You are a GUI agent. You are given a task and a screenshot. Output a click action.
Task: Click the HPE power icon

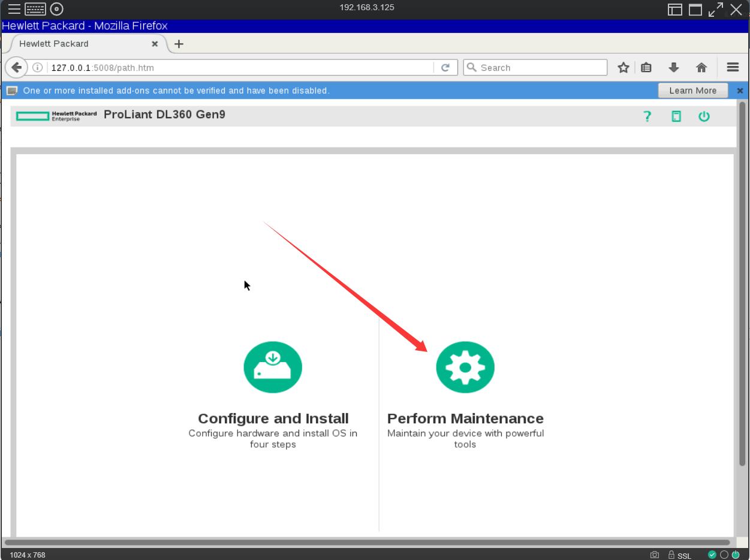point(704,116)
